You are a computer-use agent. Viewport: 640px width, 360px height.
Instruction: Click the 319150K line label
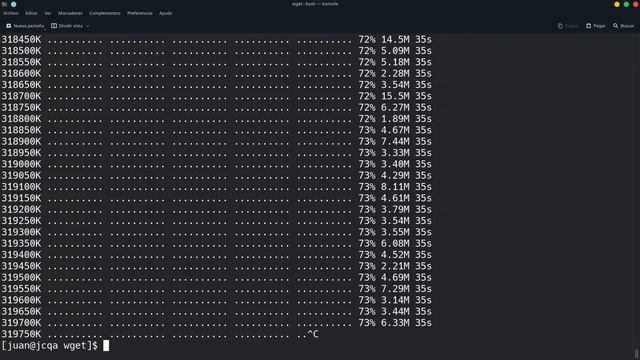coord(21,198)
